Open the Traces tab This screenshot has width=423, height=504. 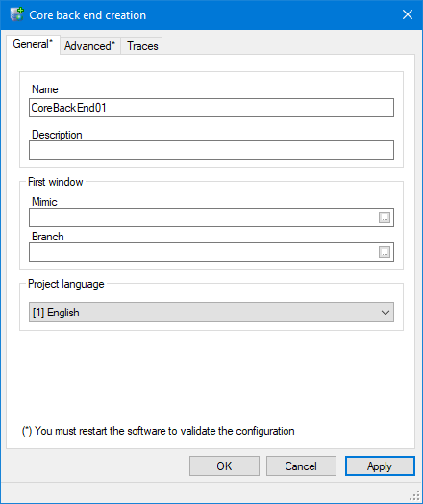[x=142, y=46]
